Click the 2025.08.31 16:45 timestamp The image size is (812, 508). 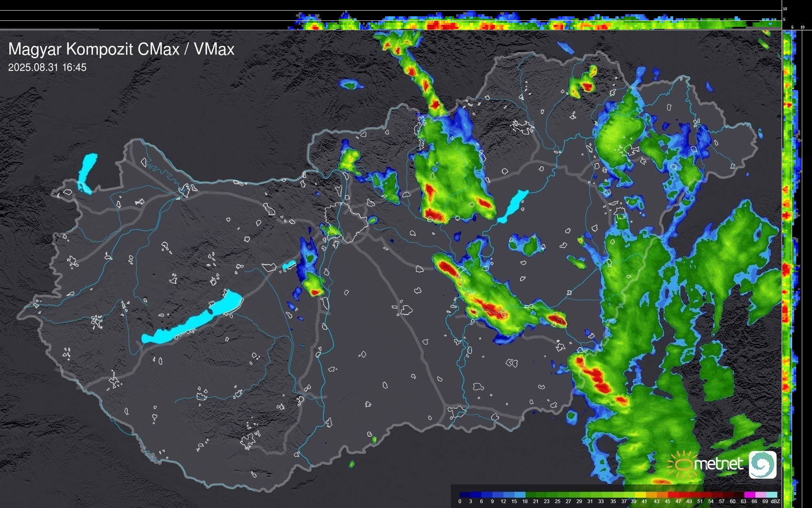(x=47, y=68)
